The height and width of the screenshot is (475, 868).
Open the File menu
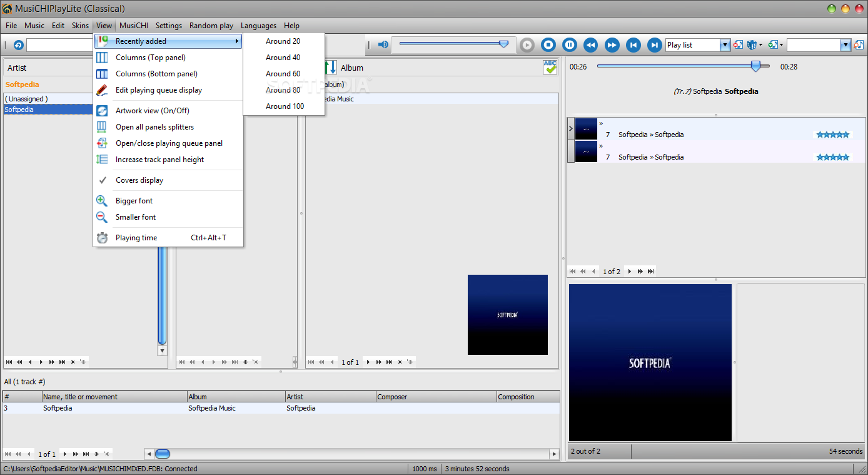pyautogui.click(x=11, y=26)
